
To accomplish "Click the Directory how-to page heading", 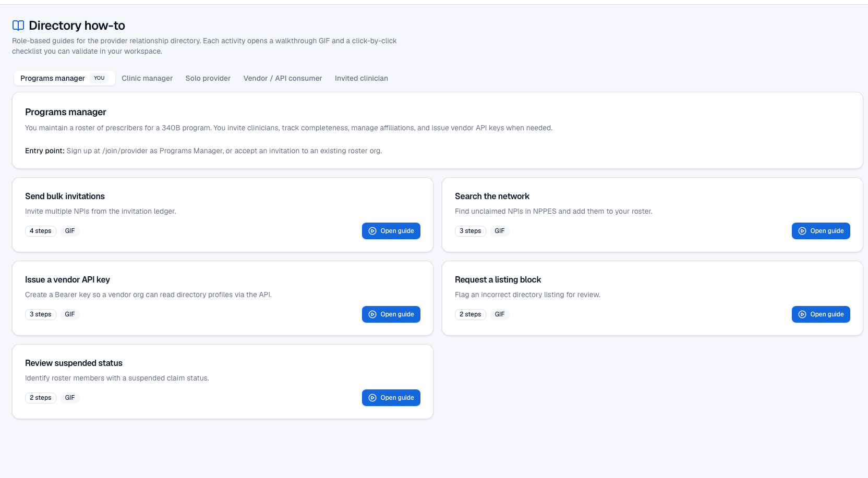I will pos(77,26).
